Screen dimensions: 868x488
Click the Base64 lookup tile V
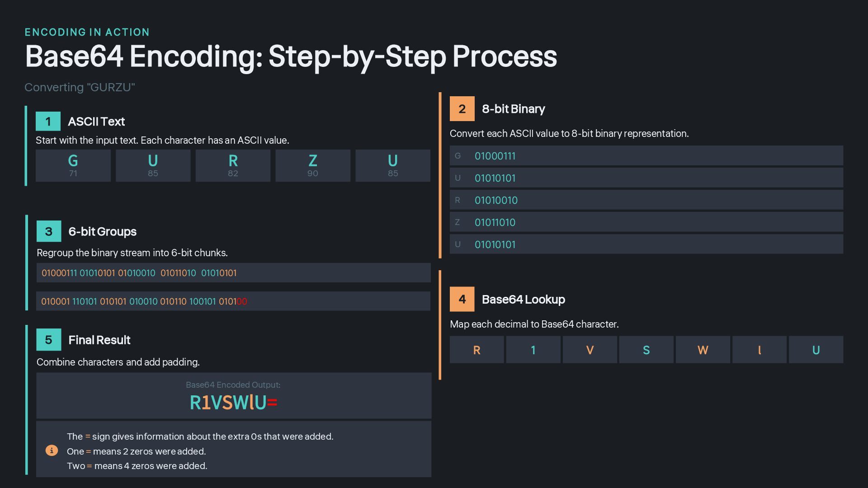point(590,350)
